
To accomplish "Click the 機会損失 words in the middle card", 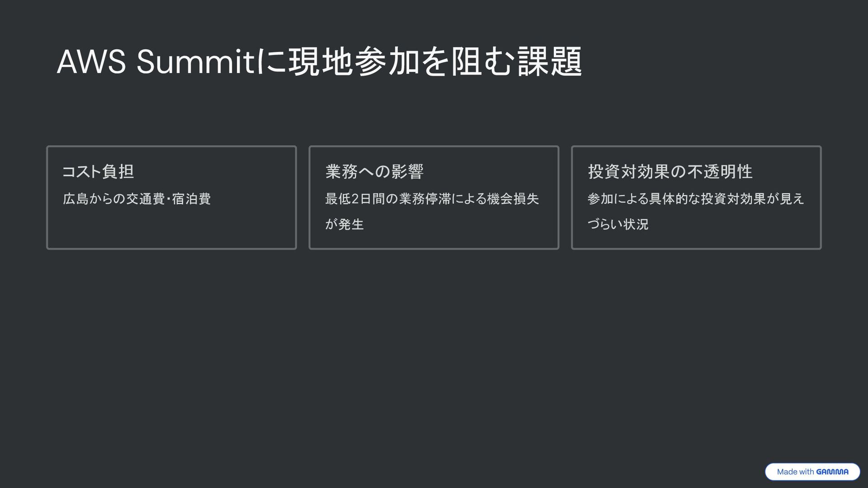I will click(513, 199).
